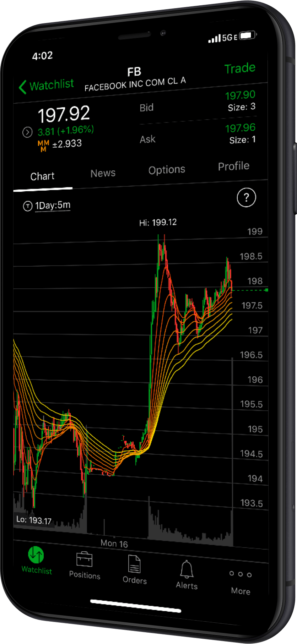Viewport: 297px width, 644px height.
Task: Tap the green current price marker on axis
Action: click(266, 290)
